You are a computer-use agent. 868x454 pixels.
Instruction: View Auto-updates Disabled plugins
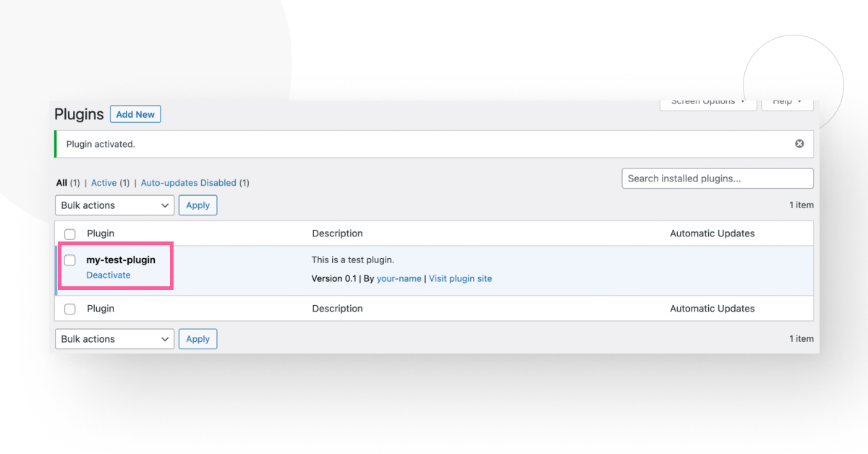coord(188,182)
